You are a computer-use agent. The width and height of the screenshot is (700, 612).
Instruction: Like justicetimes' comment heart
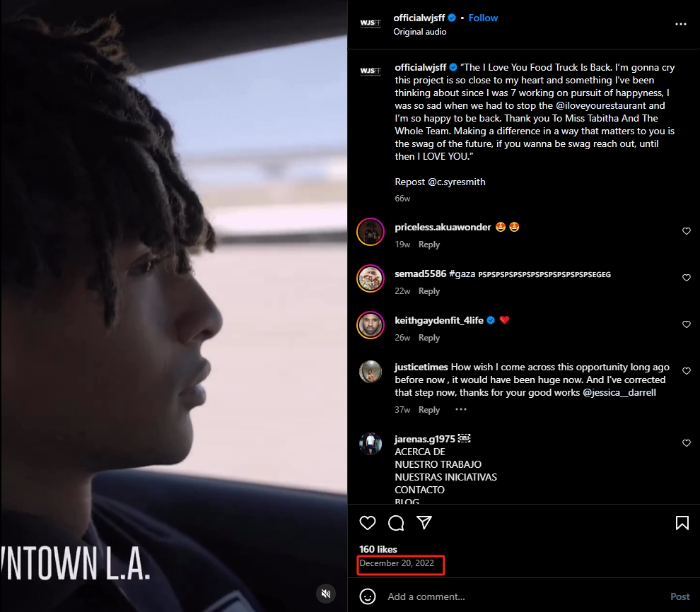click(686, 371)
